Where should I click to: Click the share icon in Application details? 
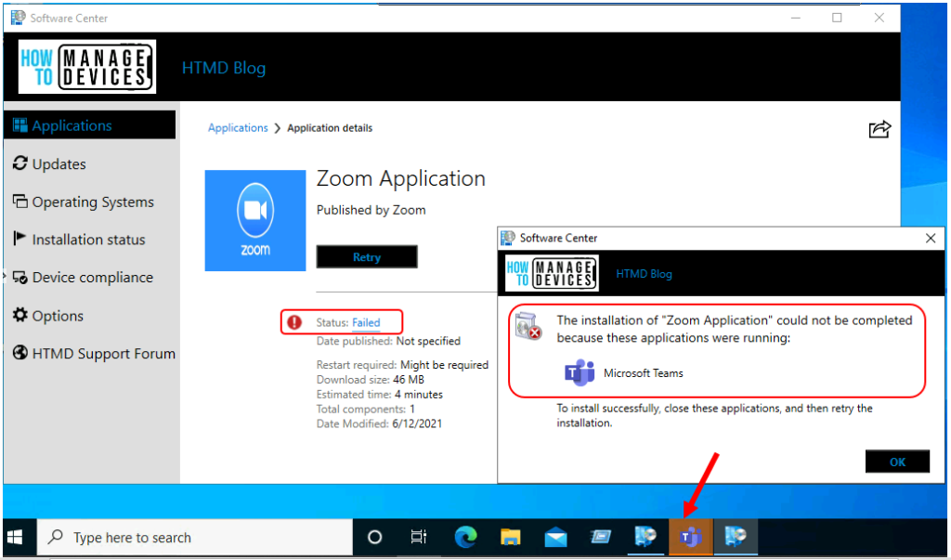click(x=879, y=129)
